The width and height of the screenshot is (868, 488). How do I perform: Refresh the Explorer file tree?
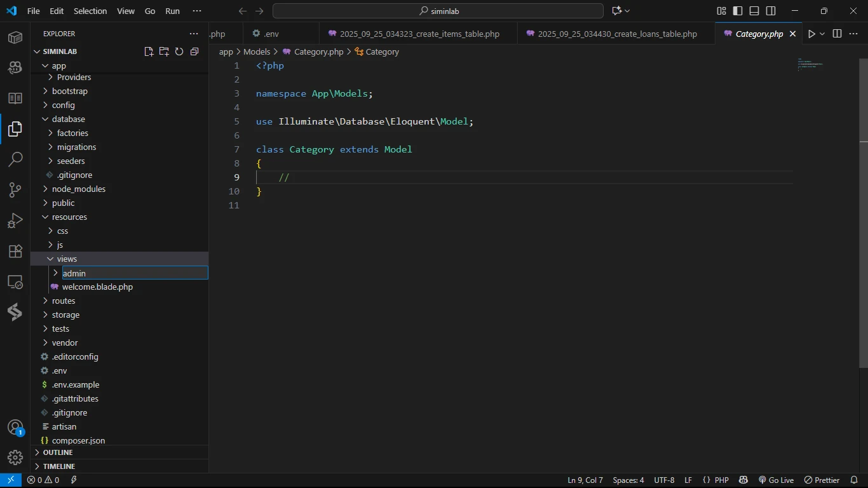coord(179,51)
